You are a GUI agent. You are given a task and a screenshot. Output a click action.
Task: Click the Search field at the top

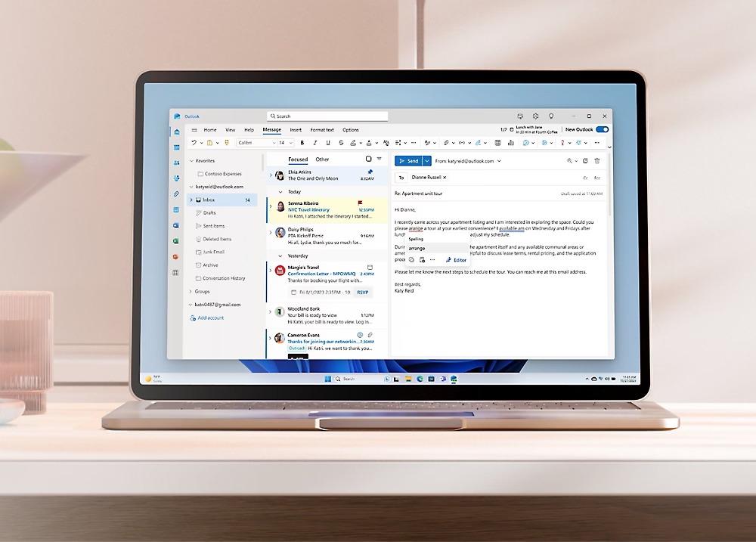(x=327, y=116)
